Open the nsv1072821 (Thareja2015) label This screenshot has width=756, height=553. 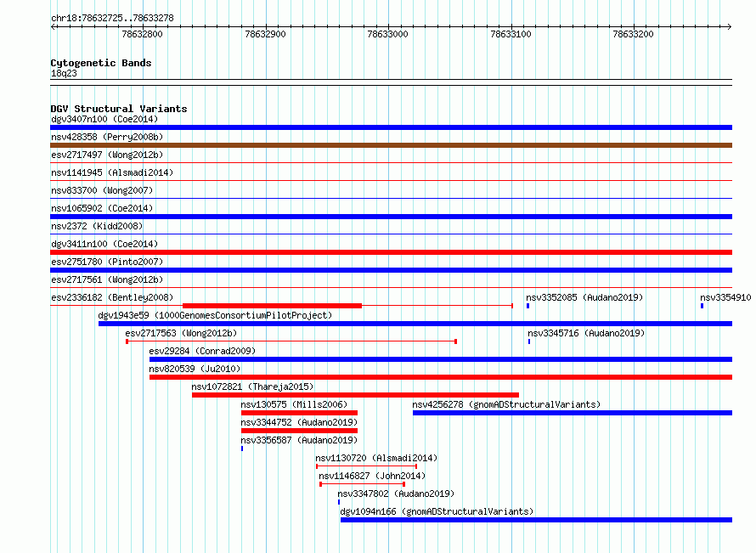point(252,387)
